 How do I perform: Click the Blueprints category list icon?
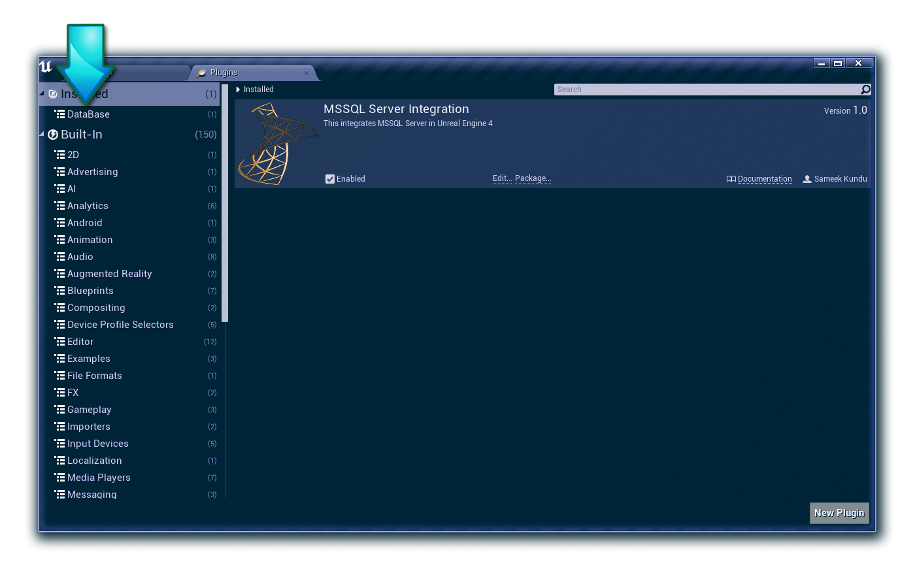(59, 291)
